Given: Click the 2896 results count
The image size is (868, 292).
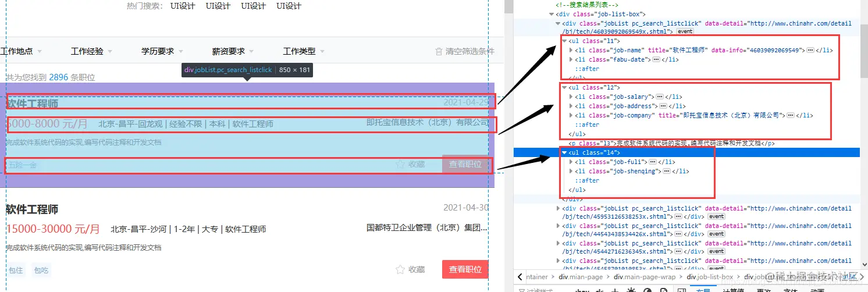Looking at the screenshot, I should [59, 77].
